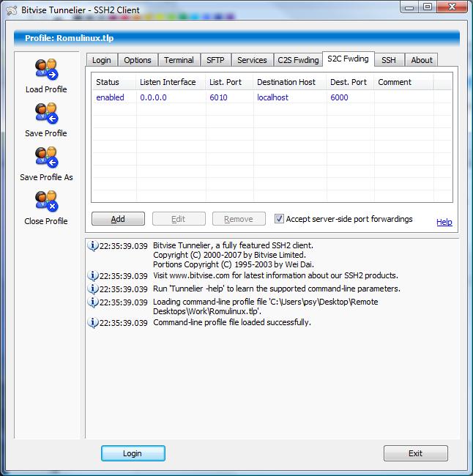
Task: Click the Remove button
Action: tap(239, 219)
